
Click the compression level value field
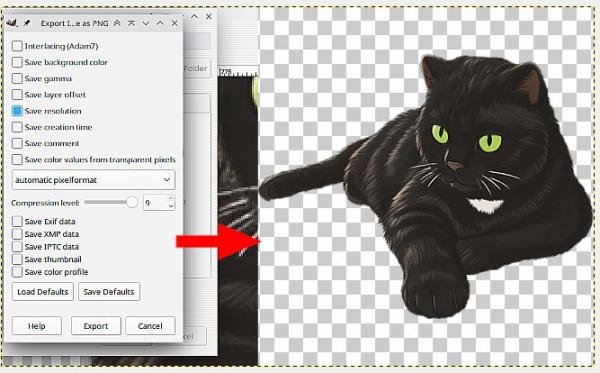[x=155, y=203]
